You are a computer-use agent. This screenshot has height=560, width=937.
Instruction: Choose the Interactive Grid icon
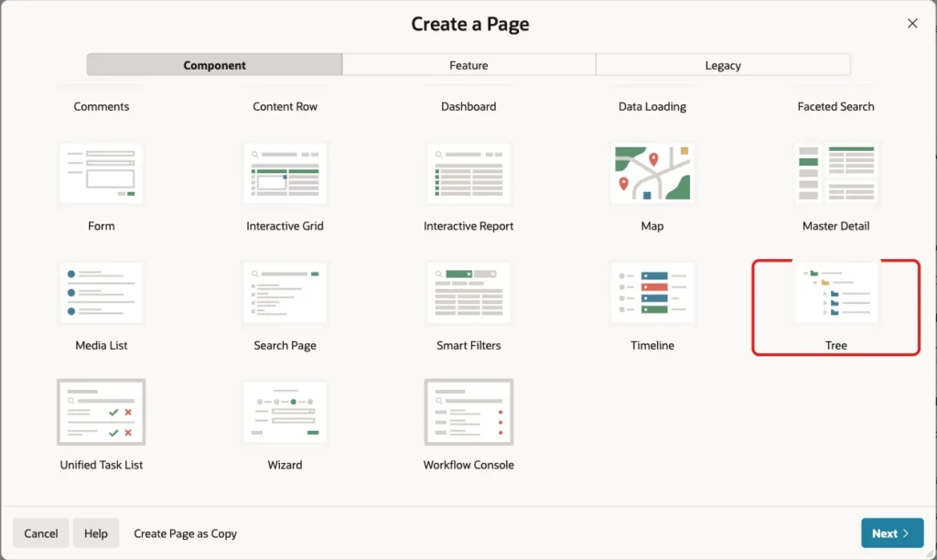pyautogui.click(x=285, y=173)
